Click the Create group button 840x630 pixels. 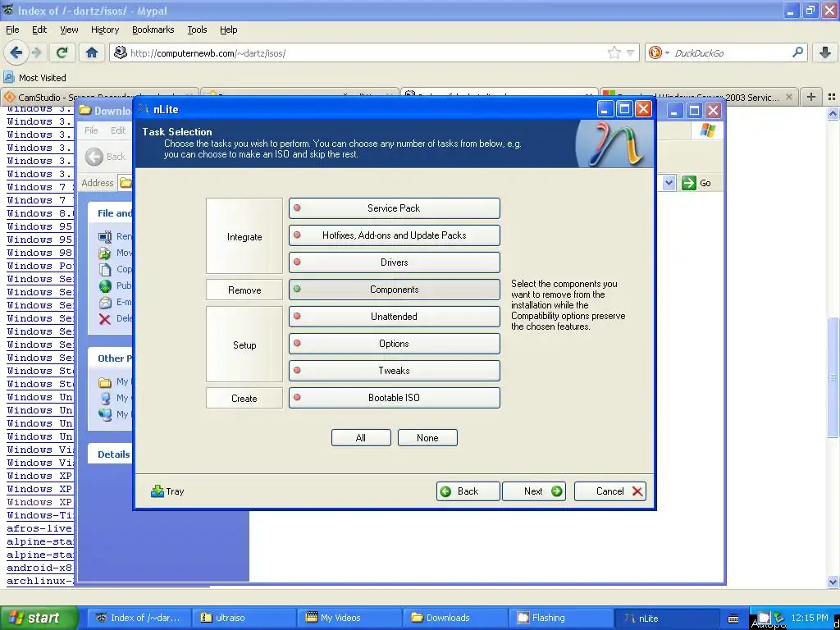click(244, 398)
